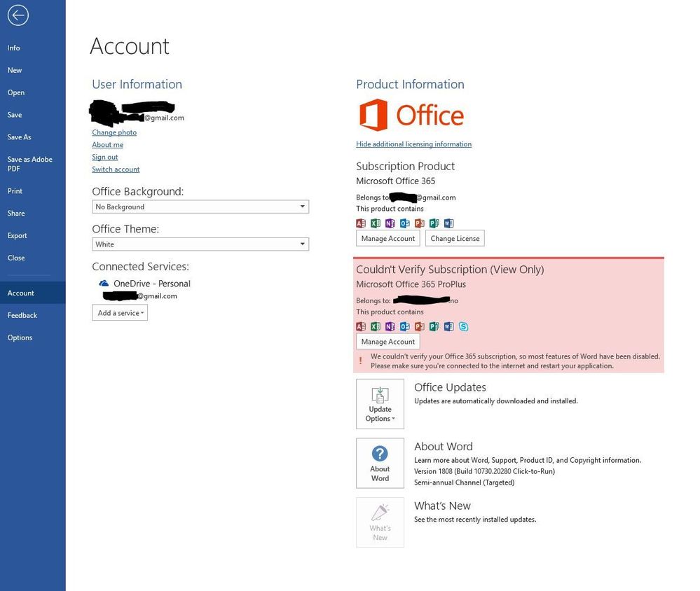Screen dimensions: 700x591
Task: Click the Skype icon in the ProPlus section
Action: tap(463, 326)
